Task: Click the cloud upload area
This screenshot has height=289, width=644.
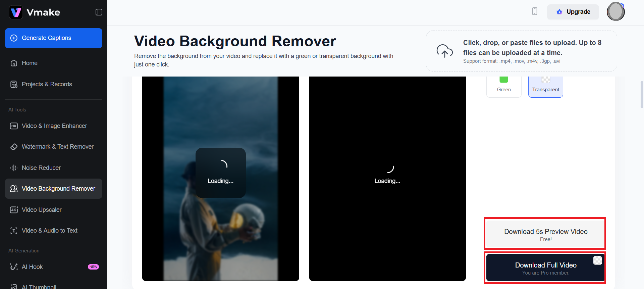Action: [x=521, y=51]
